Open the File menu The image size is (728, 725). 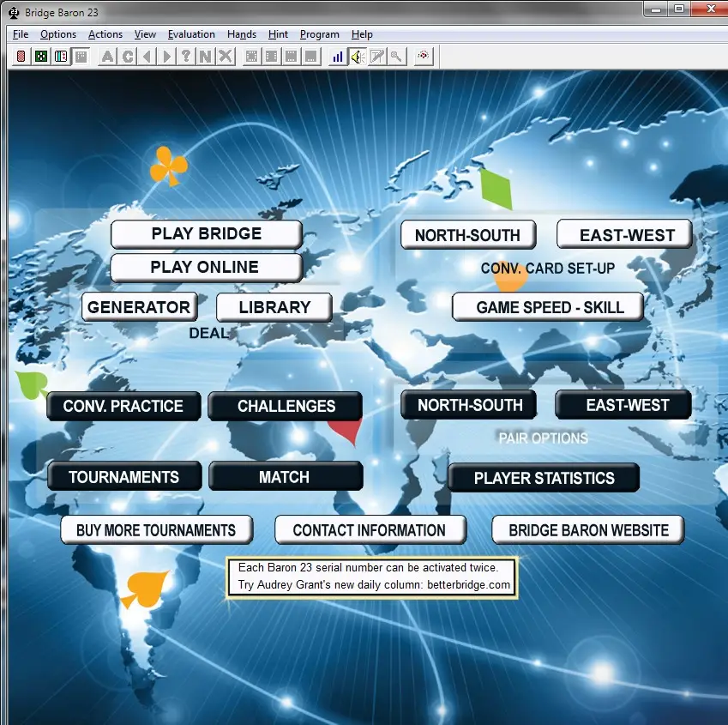[21, 34]
